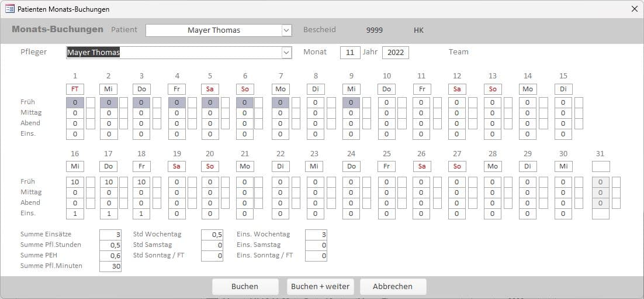This screenshot has width=644, height=299.
Task: Select the Abend field for day 24
Action: coord(351,203)
